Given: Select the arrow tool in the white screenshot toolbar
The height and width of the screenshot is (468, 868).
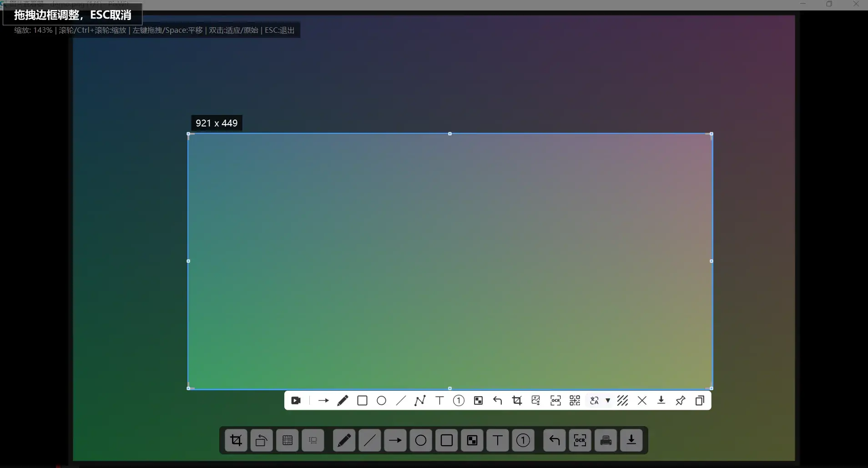Looking at the screenshot, I should 323,401.
